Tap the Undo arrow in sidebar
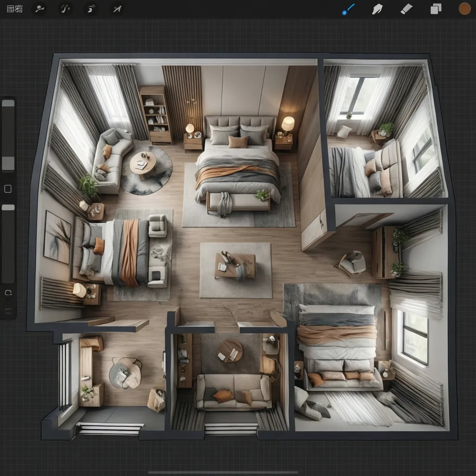Screen dimensions: 476x476 8,293
